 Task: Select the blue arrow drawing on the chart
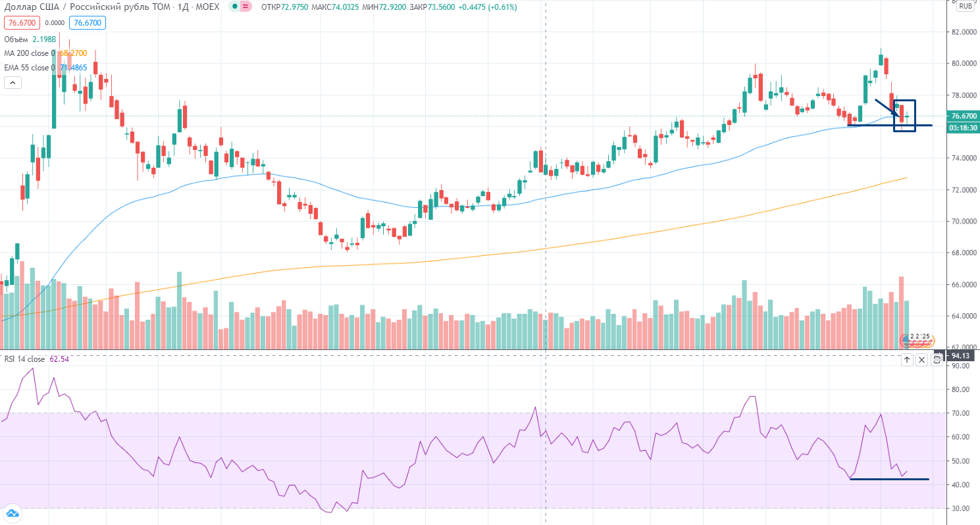(885, 107)
